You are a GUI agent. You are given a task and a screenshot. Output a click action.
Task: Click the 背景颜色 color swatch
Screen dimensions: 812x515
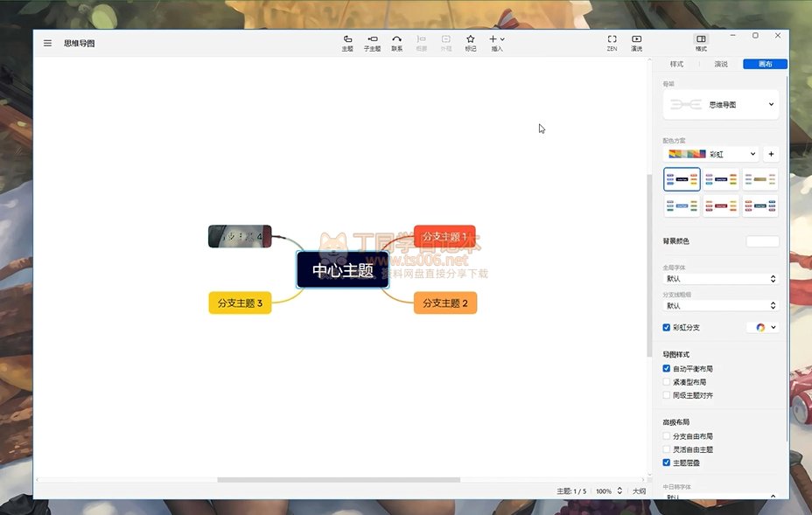762,241
